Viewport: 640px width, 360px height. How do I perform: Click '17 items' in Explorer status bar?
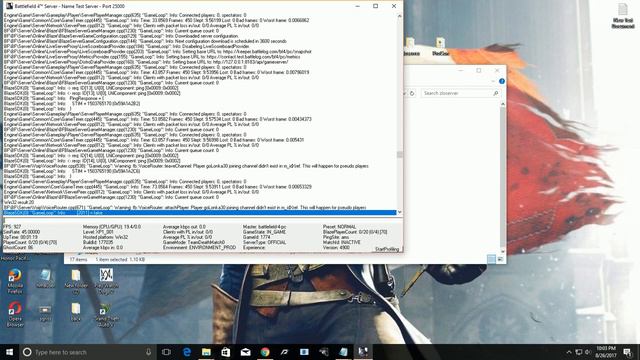[x=78, y=260]
